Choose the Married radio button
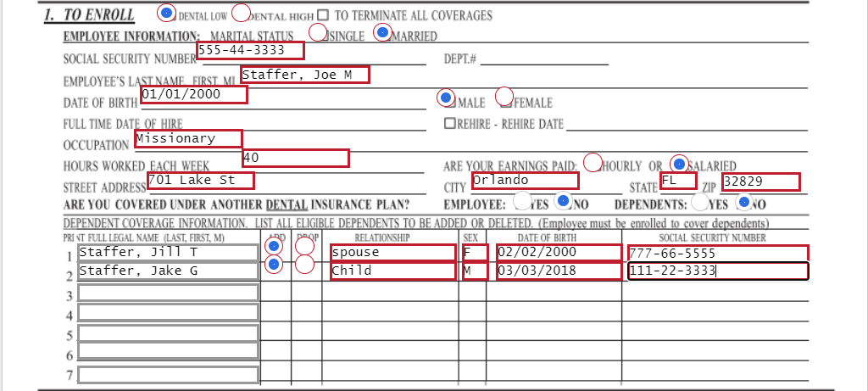 tap(383, 33)
